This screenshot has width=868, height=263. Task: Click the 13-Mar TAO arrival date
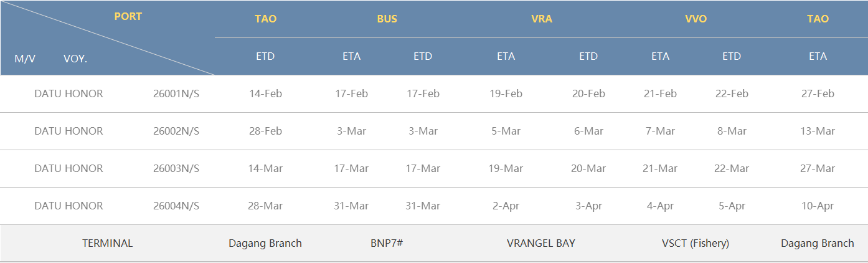point(818,131)
